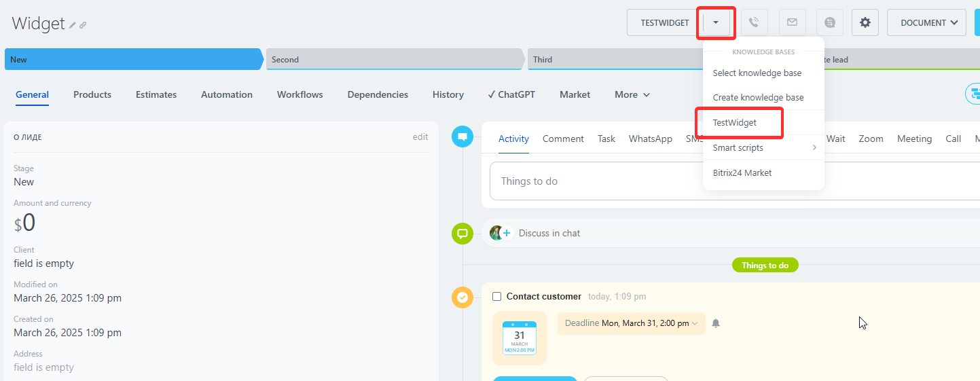Copy link icon next to Widget title
Image resolution: width=980 pixels, height=381 pixels.
click(83, 25)
